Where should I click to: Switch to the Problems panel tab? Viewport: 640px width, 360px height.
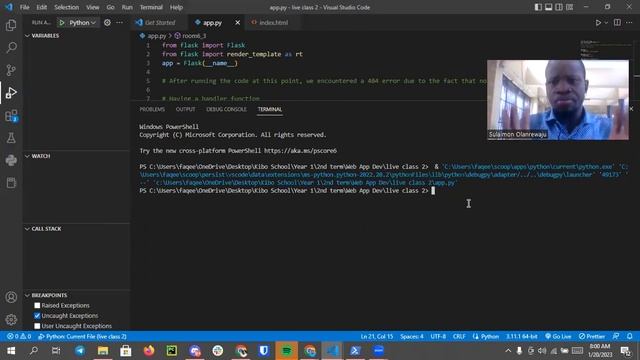click(x=152, y=109)
